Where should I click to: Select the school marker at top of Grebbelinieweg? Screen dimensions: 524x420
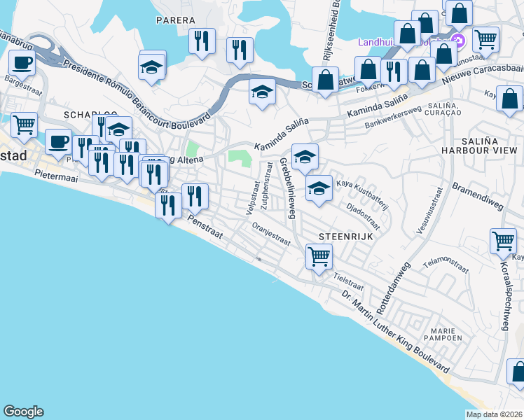305,158
